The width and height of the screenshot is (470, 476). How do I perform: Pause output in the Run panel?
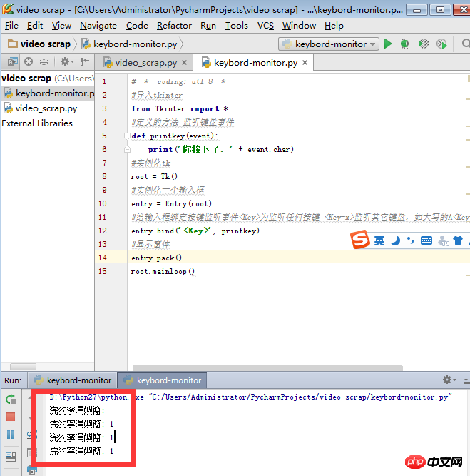pyautogui.click(x=11, y=435)
